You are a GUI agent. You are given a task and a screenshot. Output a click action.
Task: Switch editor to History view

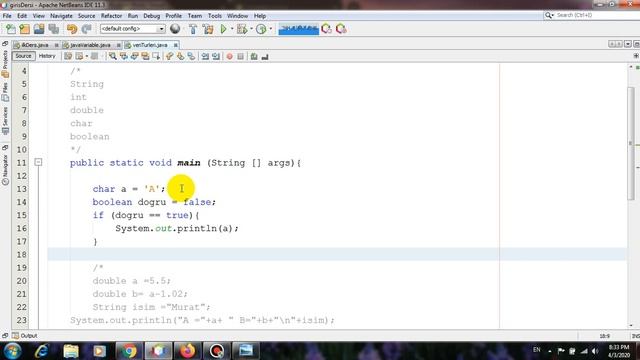pos(47,56)
